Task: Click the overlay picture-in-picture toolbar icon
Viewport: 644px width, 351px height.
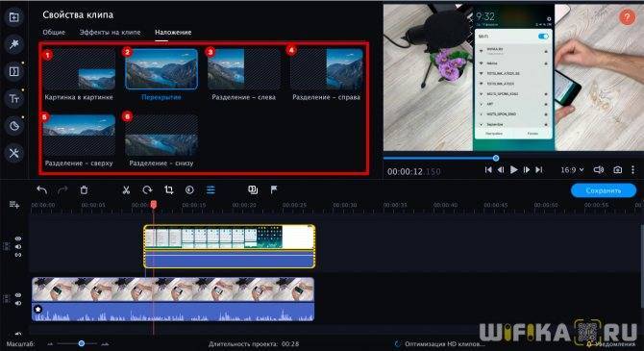Action: tap(253, 189)
